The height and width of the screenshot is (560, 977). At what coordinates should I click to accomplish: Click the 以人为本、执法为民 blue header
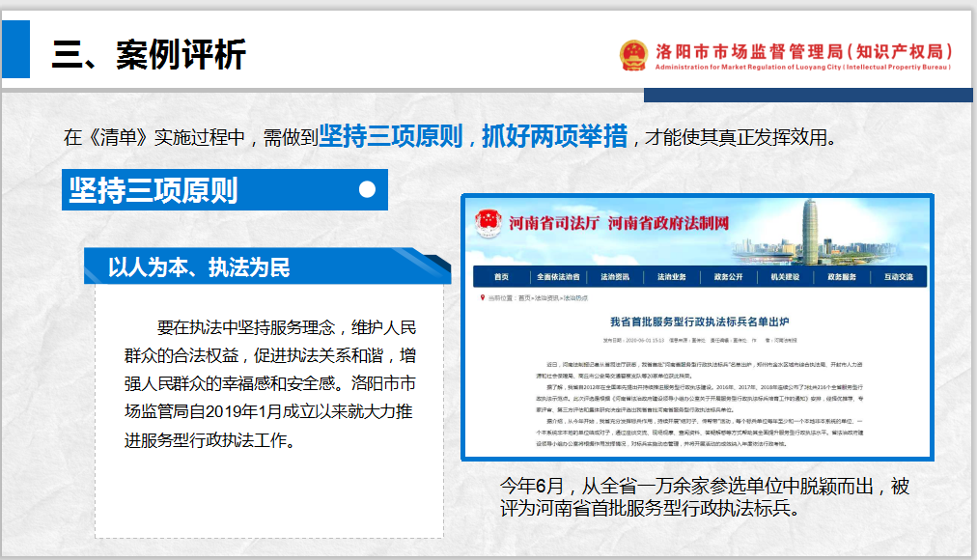coord(199,266)
